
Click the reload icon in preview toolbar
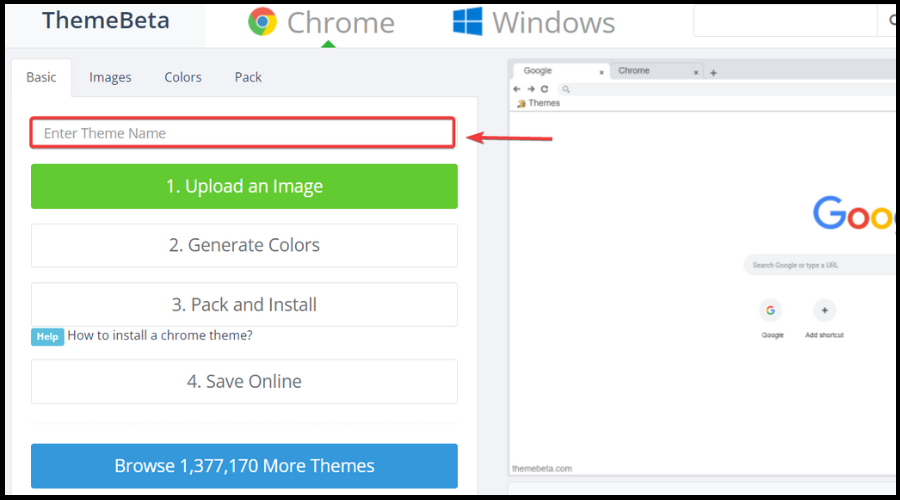(x=545, y=89)
